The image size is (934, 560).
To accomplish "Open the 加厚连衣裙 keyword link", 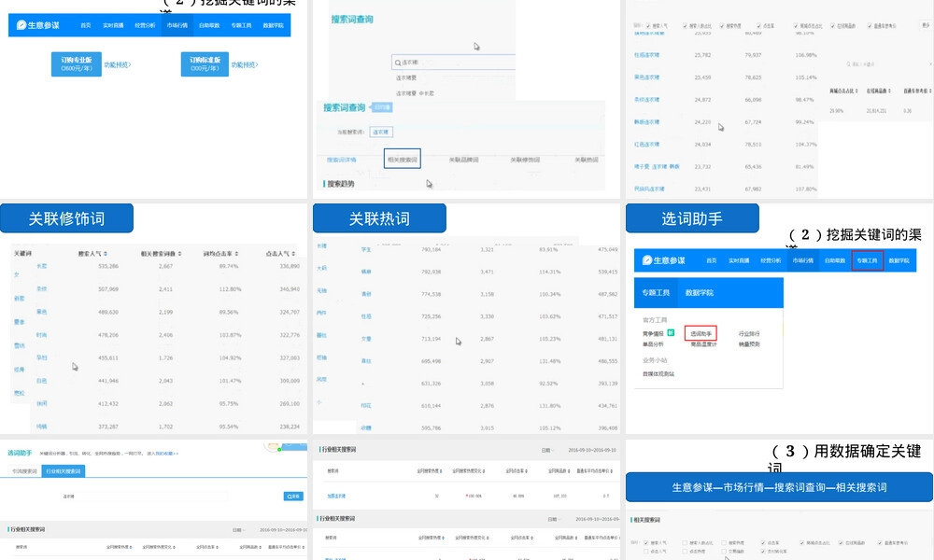I will [336, 496].
